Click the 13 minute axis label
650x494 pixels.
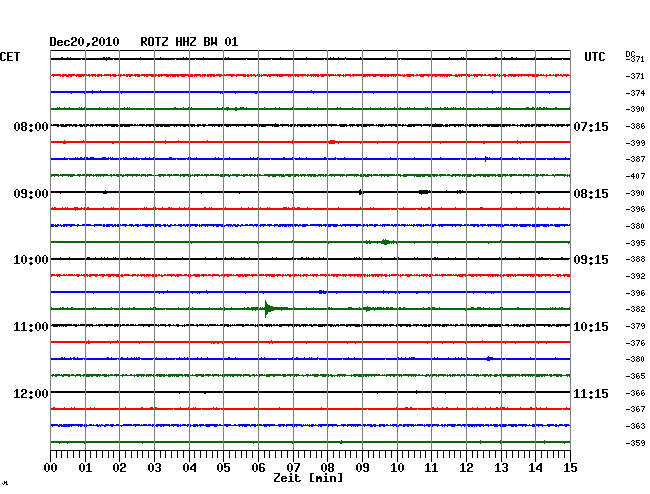[x=501, y=468]
